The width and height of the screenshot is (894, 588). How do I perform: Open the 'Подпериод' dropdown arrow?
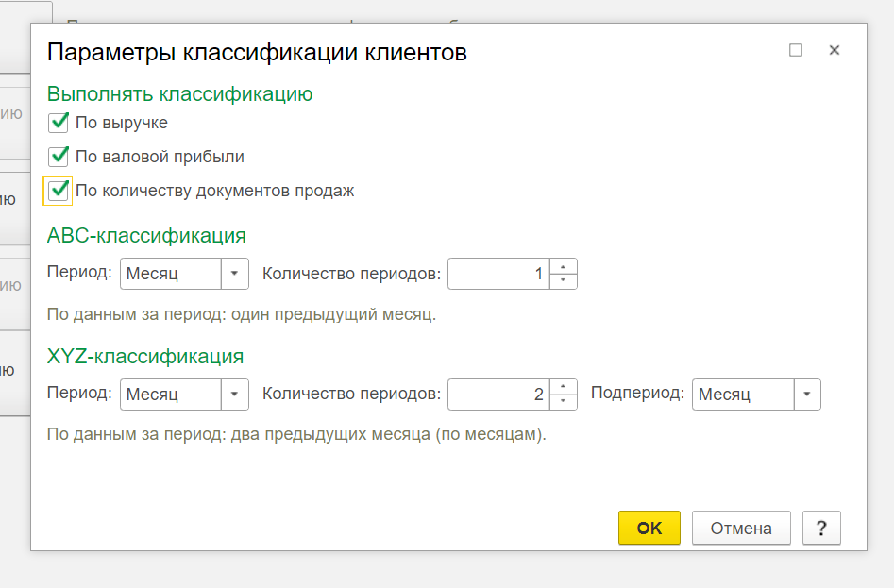pos(807,395)
